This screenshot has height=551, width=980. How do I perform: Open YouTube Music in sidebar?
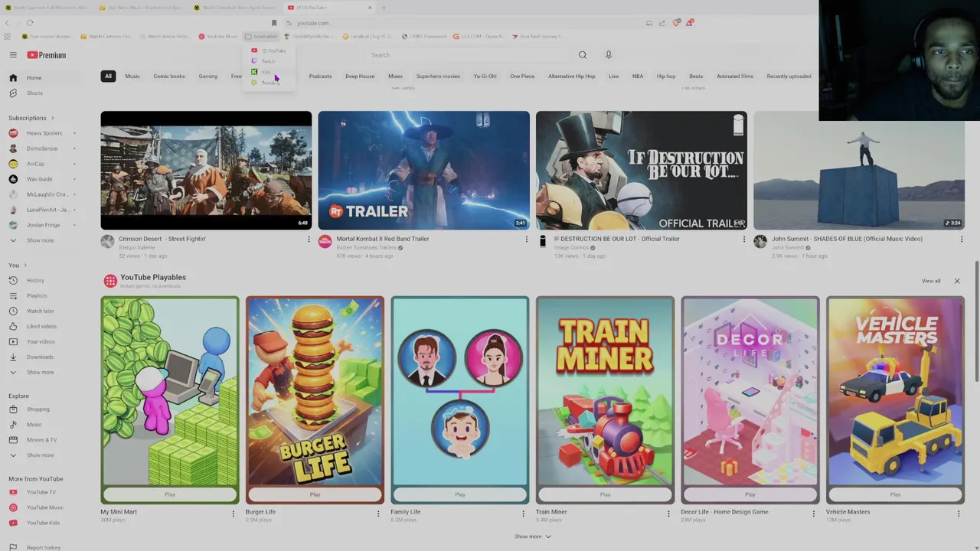point(46,507)
